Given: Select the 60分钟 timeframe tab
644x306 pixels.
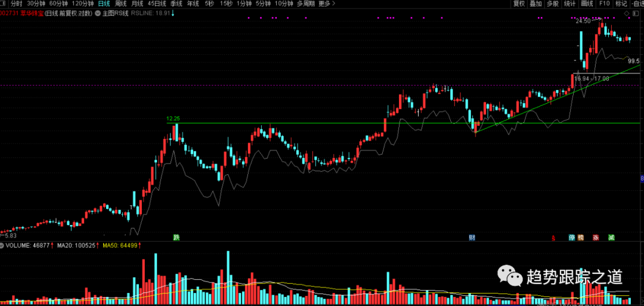Looking at the screenshot, I should click(x=58, y=4).
